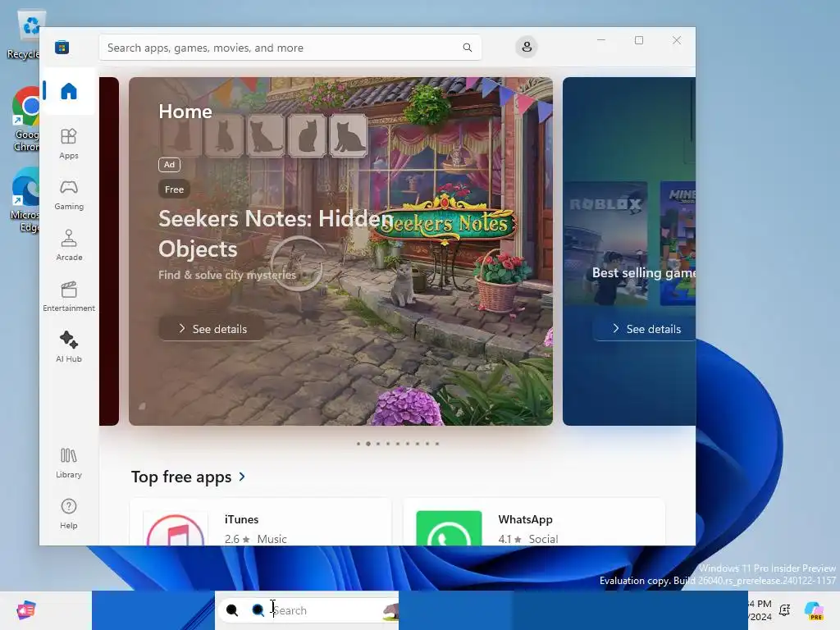Image resolution: width=840 pixels, height=630 pixels.
Task: Open the iTunes app card
Action: [260, 523]
